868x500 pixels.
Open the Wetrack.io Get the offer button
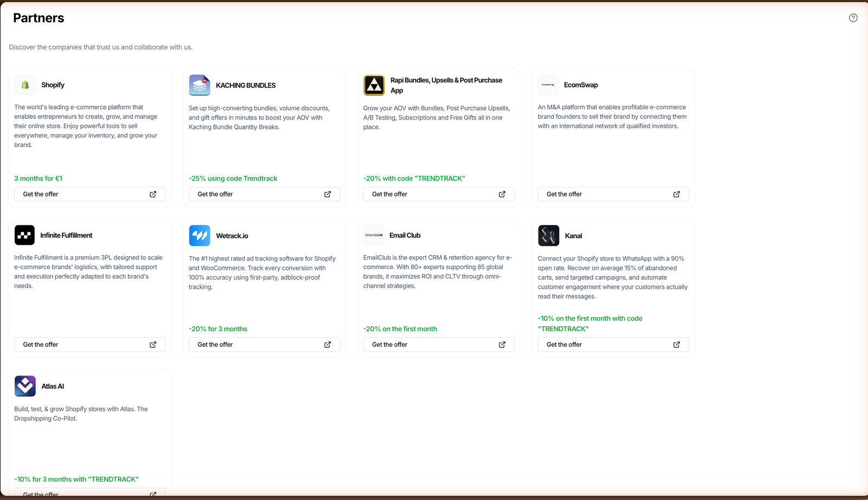[x=264, y=345]
